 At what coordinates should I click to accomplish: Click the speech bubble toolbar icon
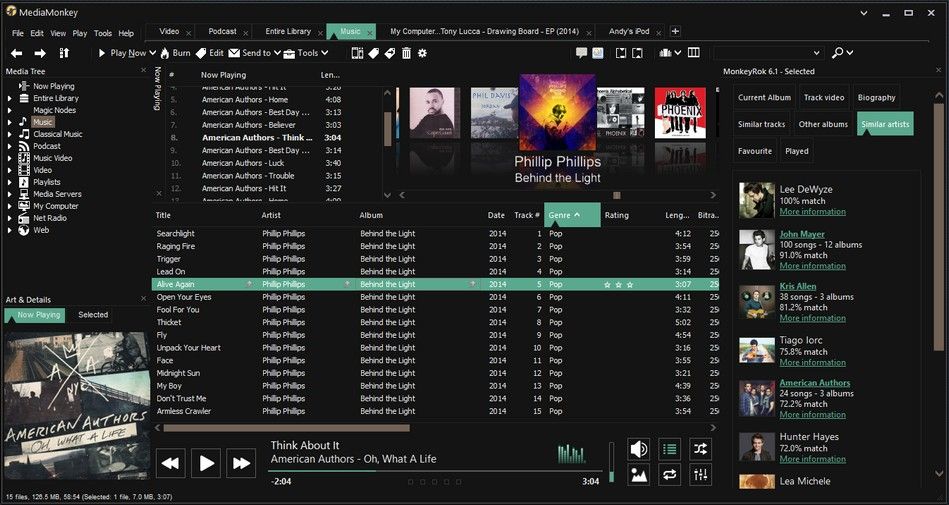click(582, 53)
